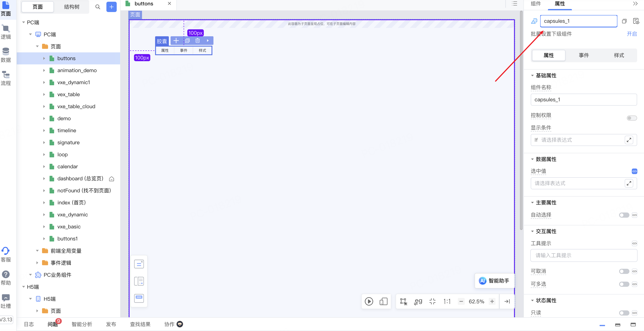Screen dimensions: 644x331
Task: Click the search icon in page panel
Action: [98, 7]
